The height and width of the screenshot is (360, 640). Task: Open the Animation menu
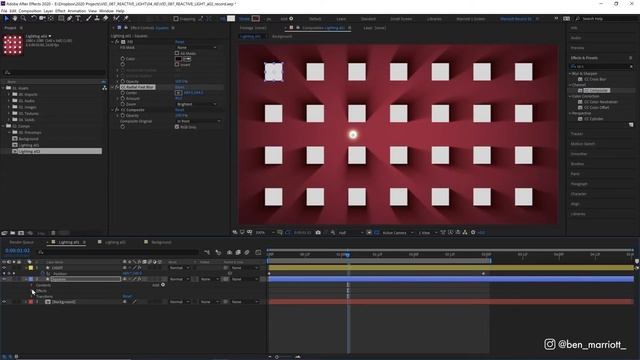pos(76,11)
